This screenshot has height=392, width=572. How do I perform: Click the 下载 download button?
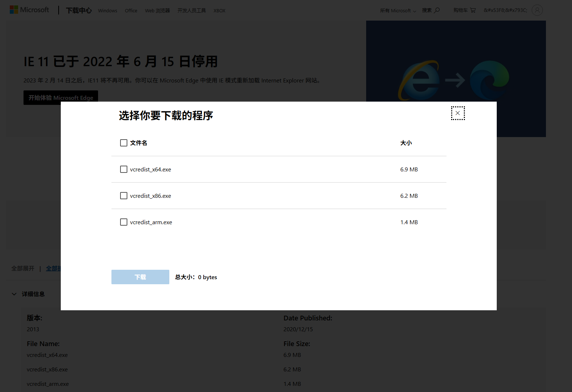(x=140, y=277)
